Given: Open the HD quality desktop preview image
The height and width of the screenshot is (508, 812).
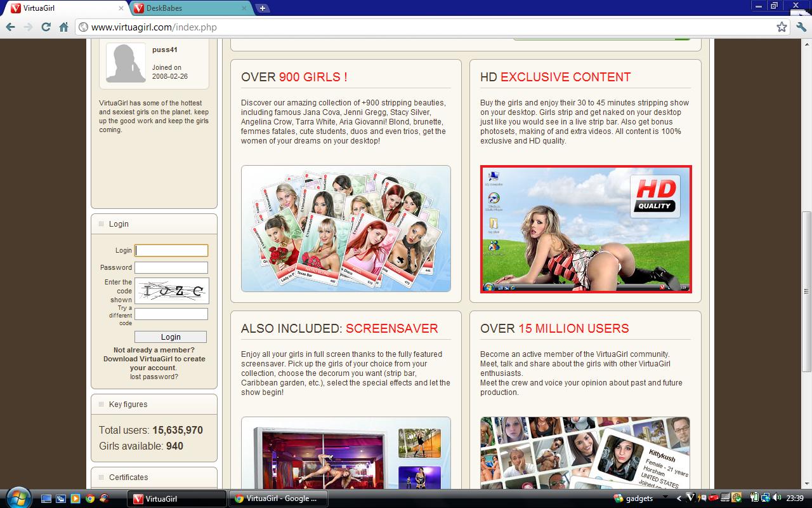Looking at the screenshot, I should click(586, 229).
